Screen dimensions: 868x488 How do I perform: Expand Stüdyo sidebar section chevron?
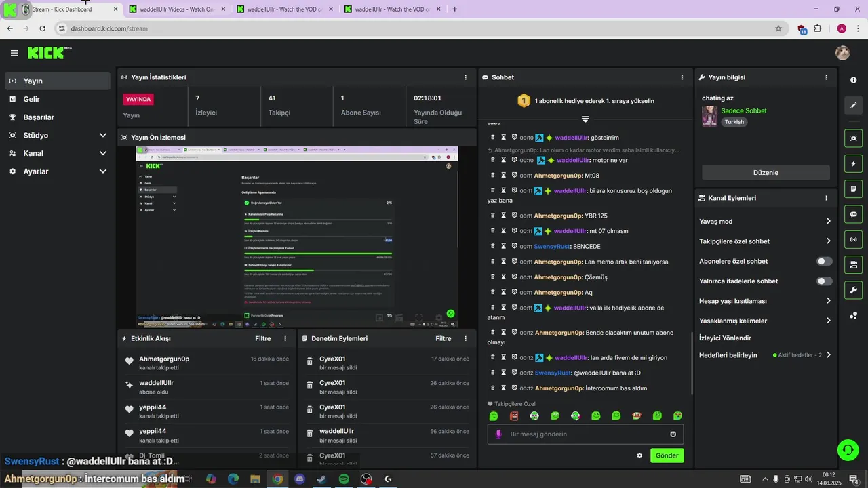(x=103, y=136)
